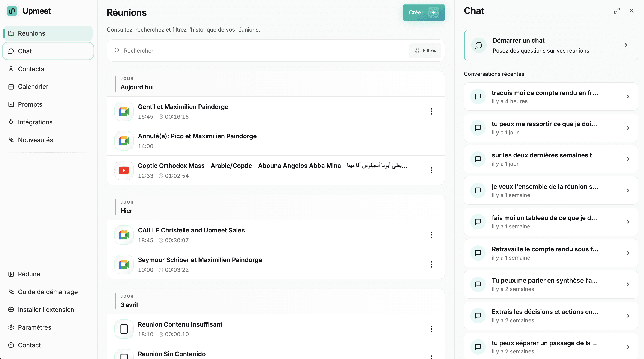Viewport: 644px width, 359px height.
Task: Open the Annulé(e): Pico et Maximilien Paindorge meeting
Action: pyautogui.click(x=197, y=136)
